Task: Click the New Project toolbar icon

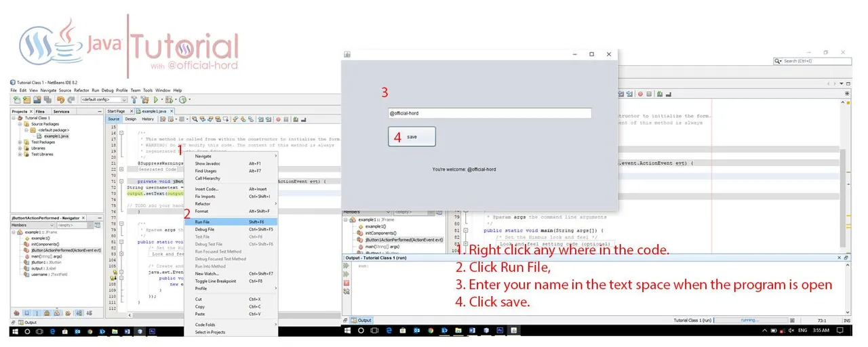Action: [x=26, y=100]
